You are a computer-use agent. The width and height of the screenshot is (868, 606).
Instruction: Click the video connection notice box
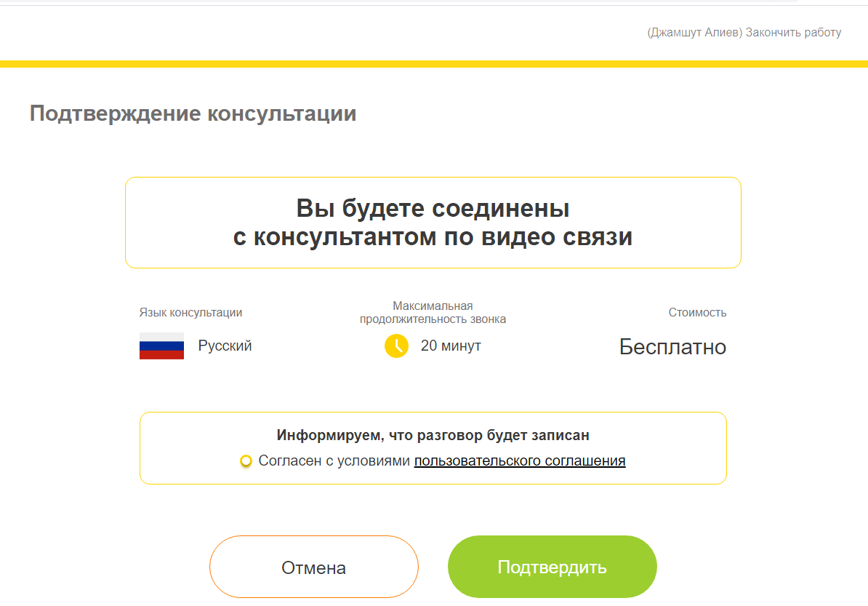(433, 222)
